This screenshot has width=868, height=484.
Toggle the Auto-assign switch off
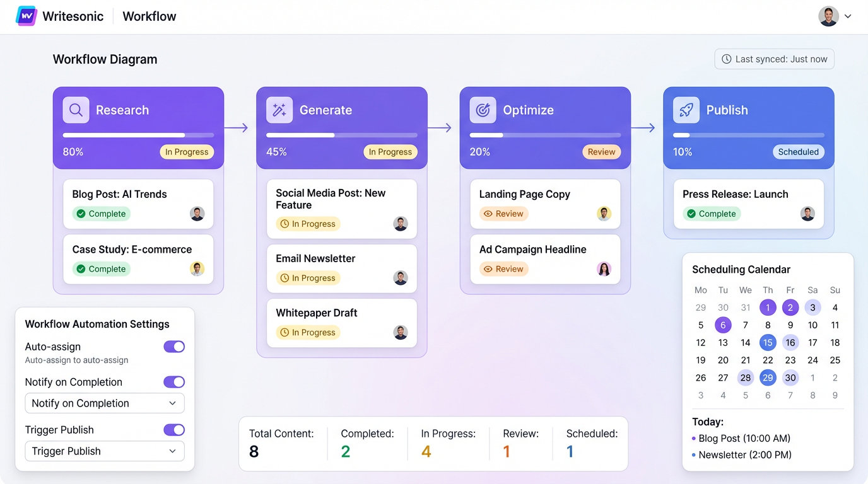[174, 347]
